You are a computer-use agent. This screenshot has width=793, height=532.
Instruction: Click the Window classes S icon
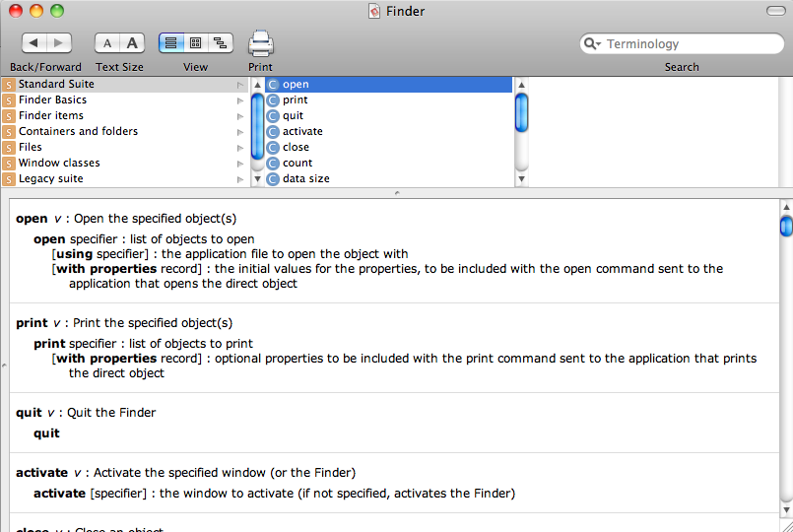(x=9, y=164)
